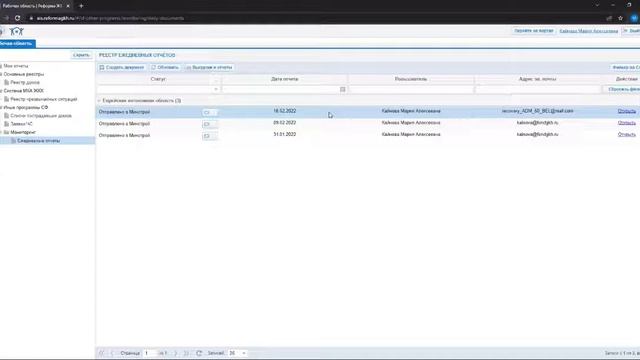Click the Скрыть button above the sidebar
The image size is (640, 360).
click(x=81, y=55)
